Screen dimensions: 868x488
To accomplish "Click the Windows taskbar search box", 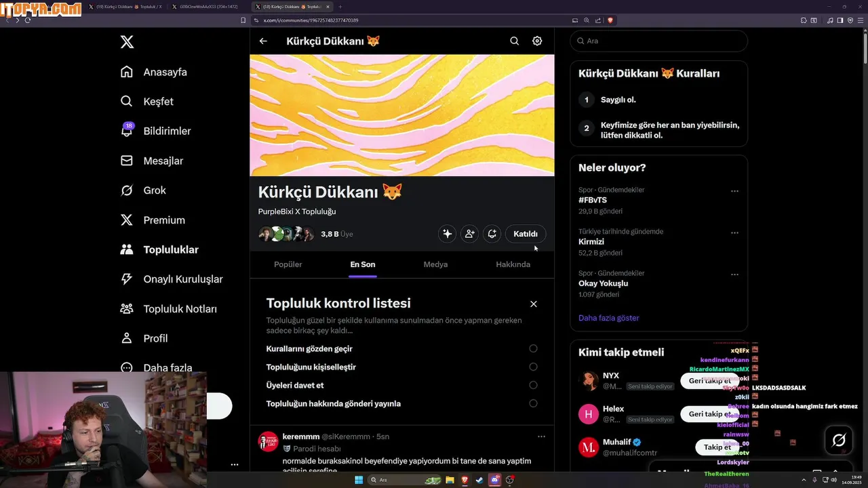I will point(404,480).
